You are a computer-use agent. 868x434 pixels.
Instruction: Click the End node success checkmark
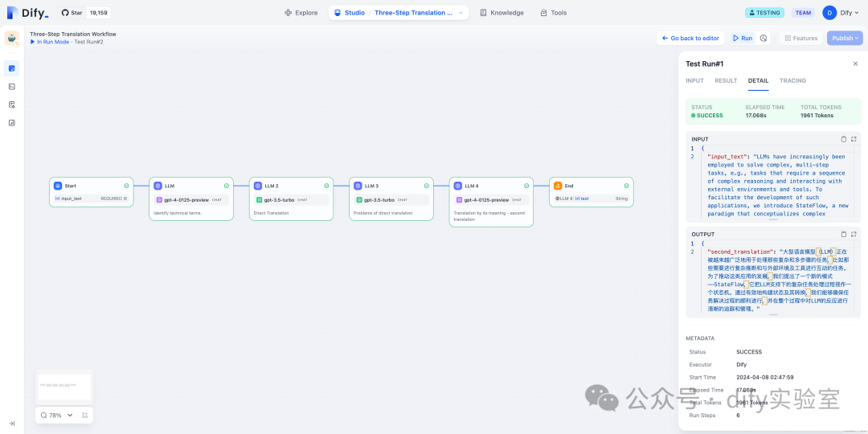[626, 186]
